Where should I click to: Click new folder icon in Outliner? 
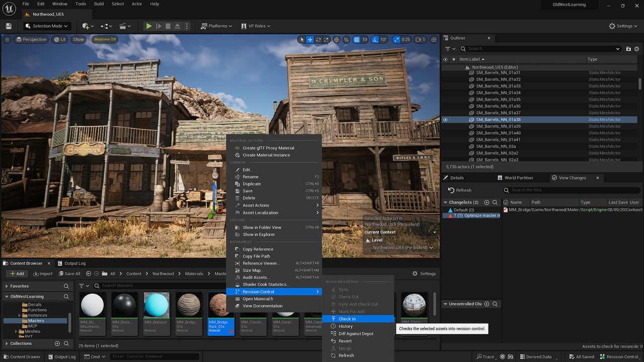point(628,49)
